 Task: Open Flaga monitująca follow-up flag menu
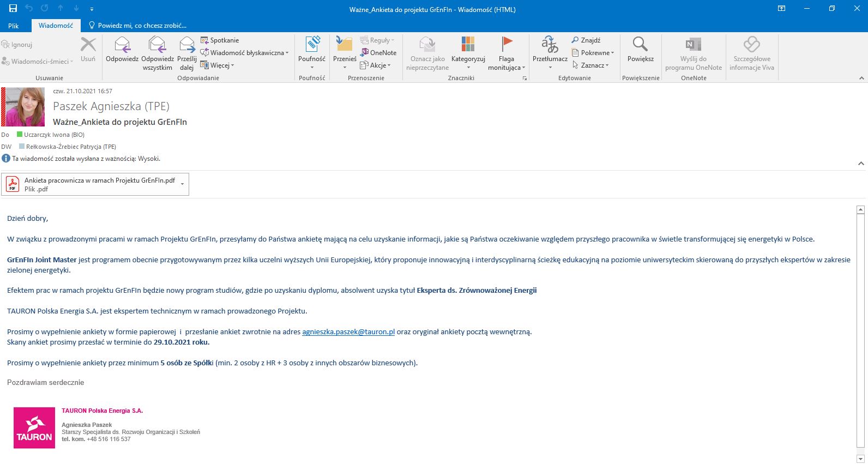[507, 53]
